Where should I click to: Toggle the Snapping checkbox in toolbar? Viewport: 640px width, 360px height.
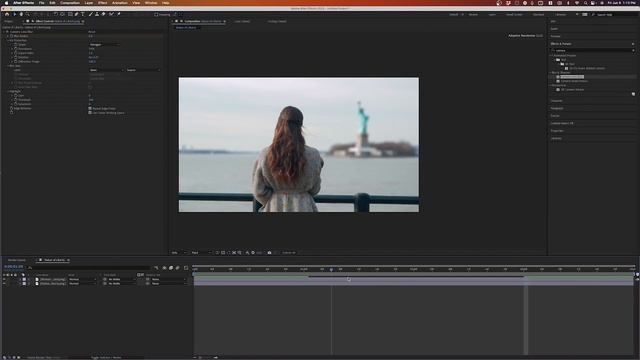[x=156, y=14]
